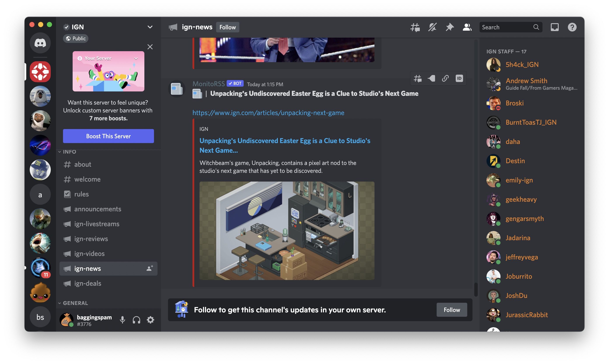Open the Unpacking kitchen pixel art image
609x364 pixels.
click(x=287, y=231)
